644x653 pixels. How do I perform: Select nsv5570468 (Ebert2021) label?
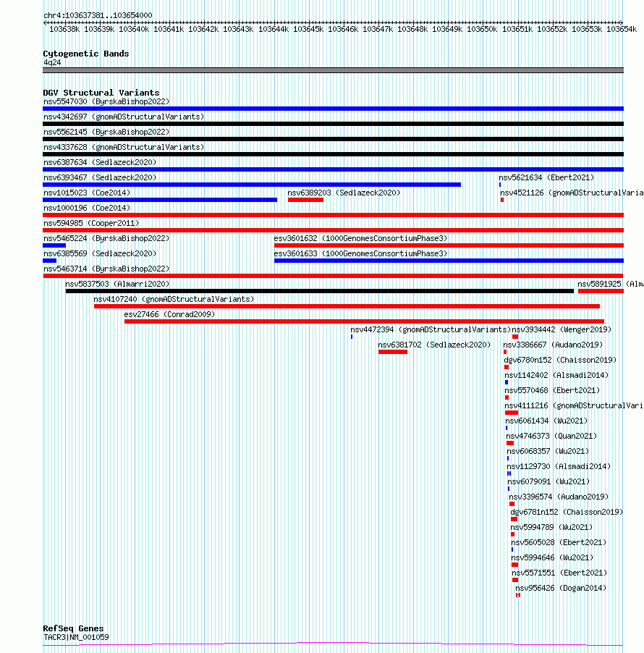pyautogui.click(x=552, y=391)
